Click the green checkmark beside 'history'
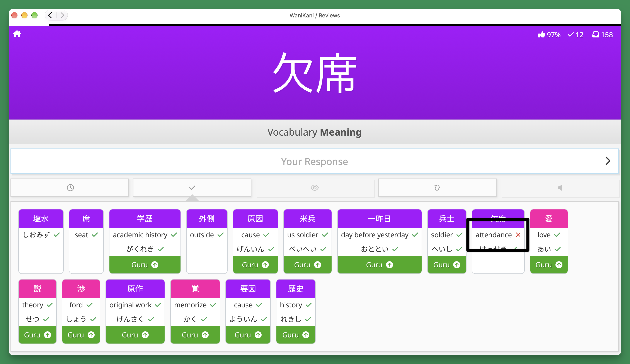630x364 pixels. click(x=309, y=305)
